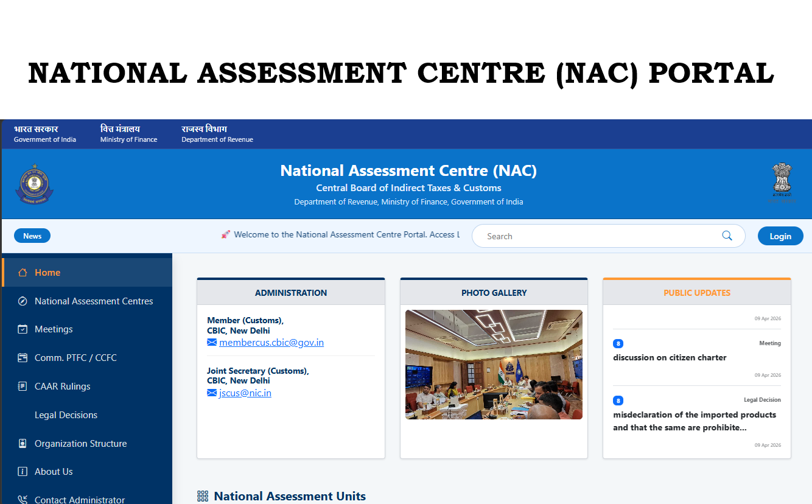Click the envelope icon next to membercus.cbic@gov.in
The height and width of the screenshot is (504, 812).
(x=212, y=343)
